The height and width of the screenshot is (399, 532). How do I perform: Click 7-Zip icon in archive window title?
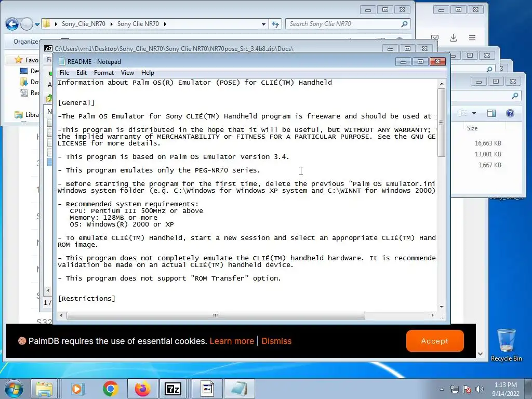[x=48, y=48]
